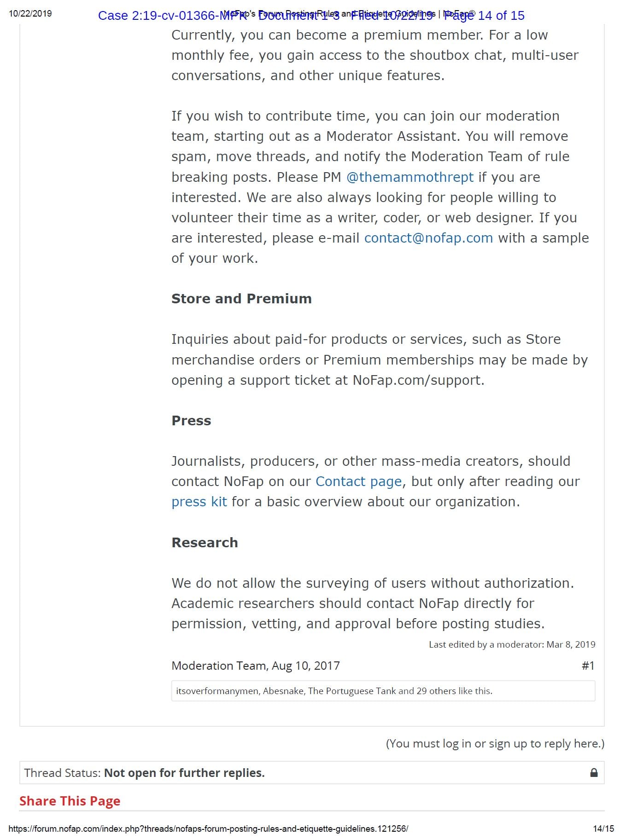Open the Moderation Team author link
Image resolution: width=620 pixels, height=840 pixels.
pyautogui.click(x=218, y=666)
